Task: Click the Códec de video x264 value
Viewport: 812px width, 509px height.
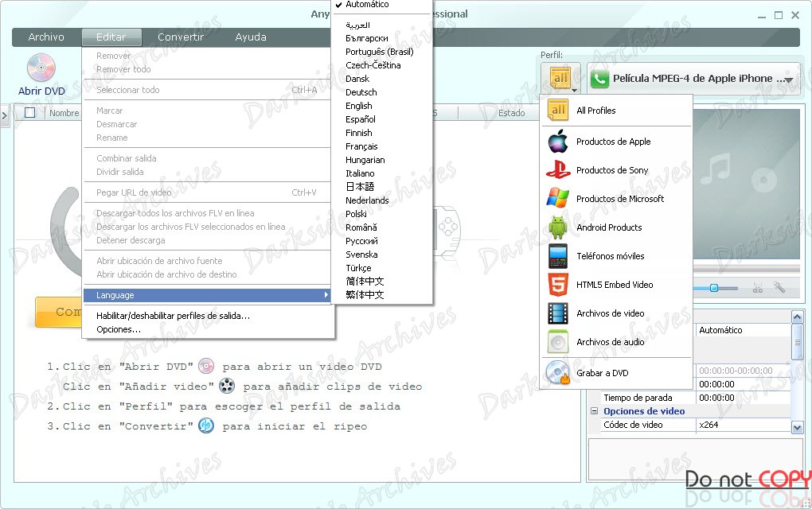Action: click(x=743, y=425)
